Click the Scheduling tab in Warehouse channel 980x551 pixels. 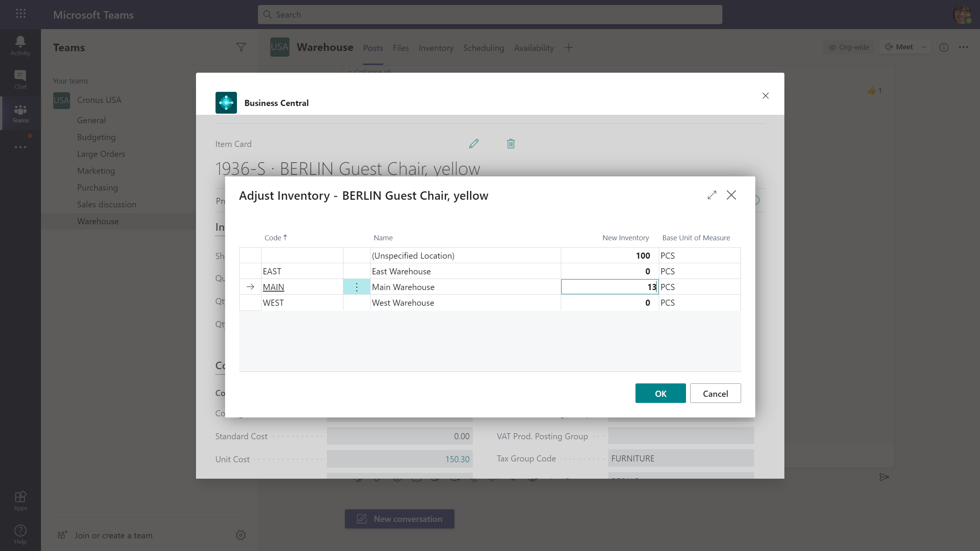point(483,47)
